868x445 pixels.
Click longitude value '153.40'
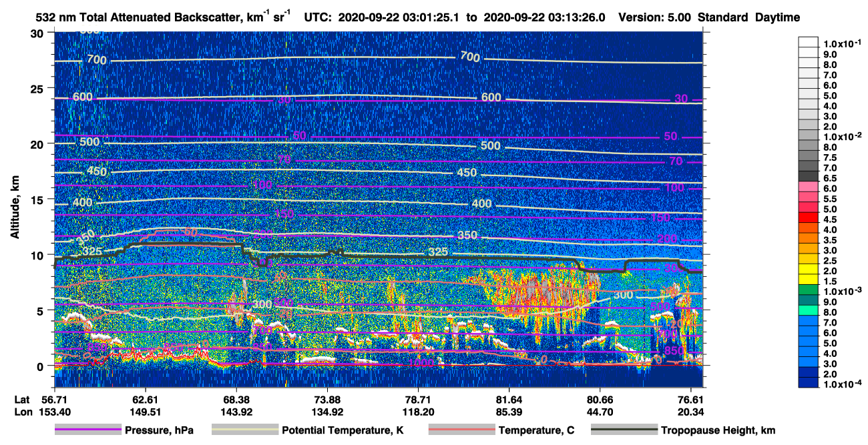(53, 412)
